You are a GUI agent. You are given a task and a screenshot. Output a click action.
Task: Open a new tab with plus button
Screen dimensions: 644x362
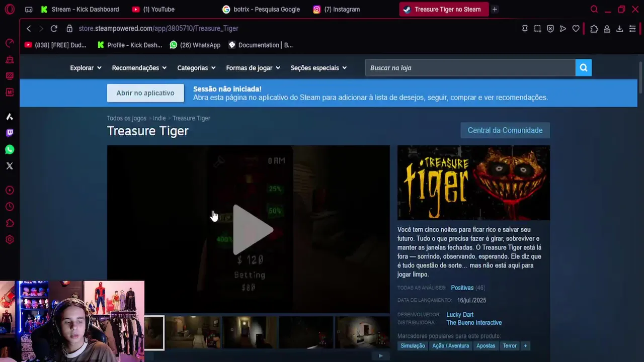click(x=495, y=9)
